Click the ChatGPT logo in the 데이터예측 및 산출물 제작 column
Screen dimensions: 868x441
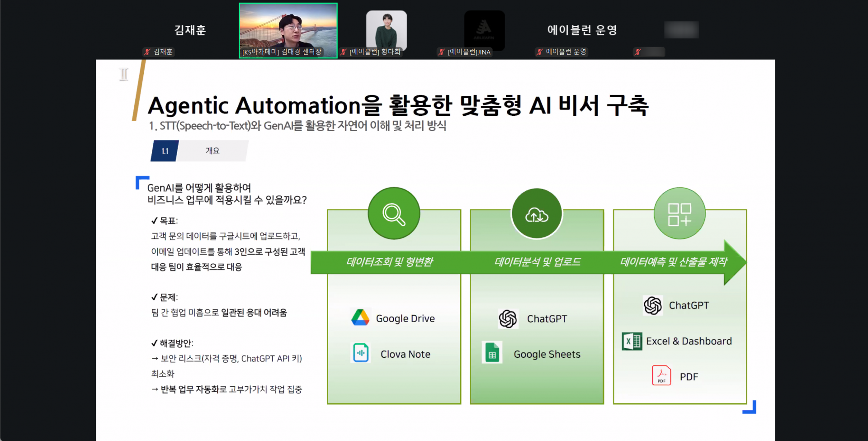coord(653,305)
